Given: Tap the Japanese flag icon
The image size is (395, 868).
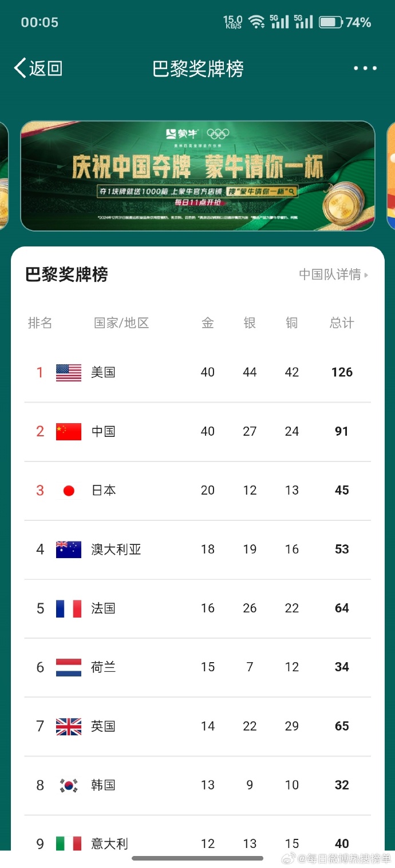Looking at the screenshot, I should tap(68, 490).
